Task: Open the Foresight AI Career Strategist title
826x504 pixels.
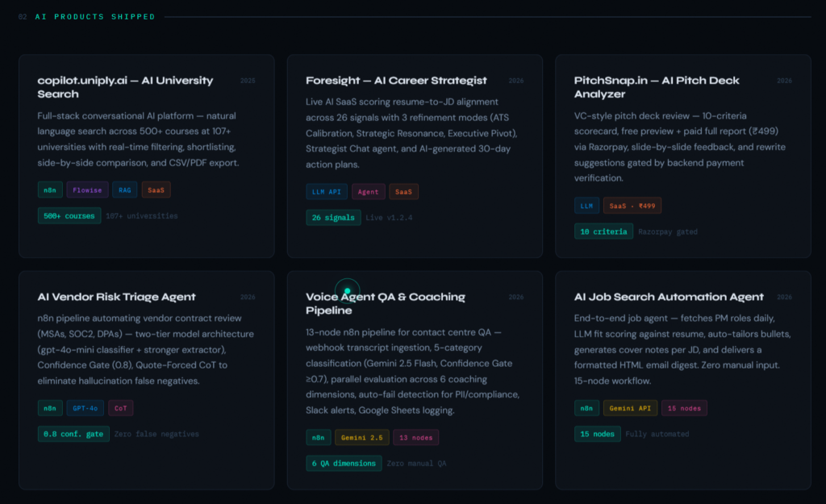Action: click(396, 81)
